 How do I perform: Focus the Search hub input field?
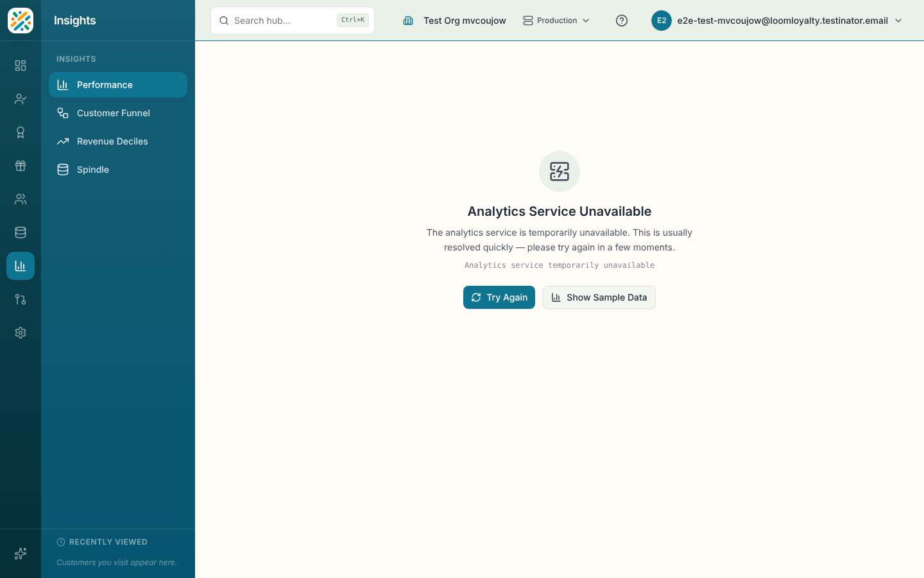pos(293,21)
